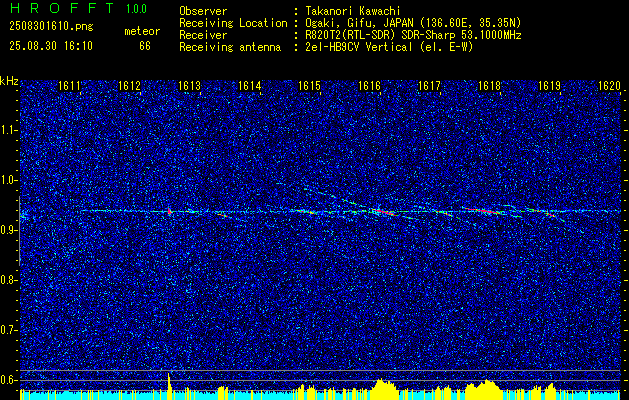Click the 0.6 kHz frequency label
This screenshot has width=629, height=400.
(8, 380)
